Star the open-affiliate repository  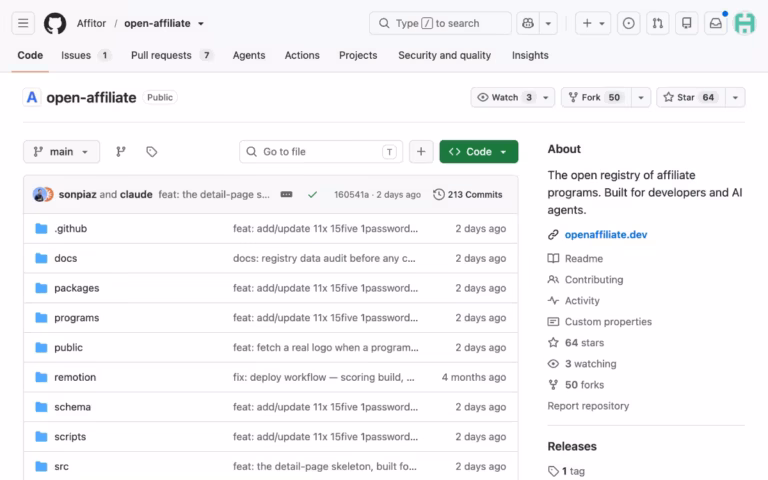pos(691,97)
